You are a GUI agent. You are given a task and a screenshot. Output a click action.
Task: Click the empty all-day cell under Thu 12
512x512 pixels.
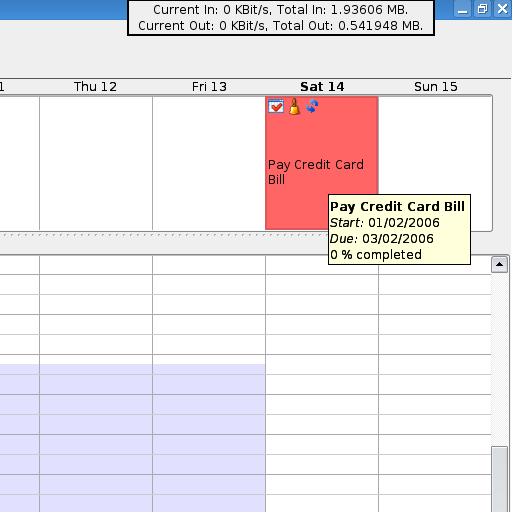(x=96, y=163)
